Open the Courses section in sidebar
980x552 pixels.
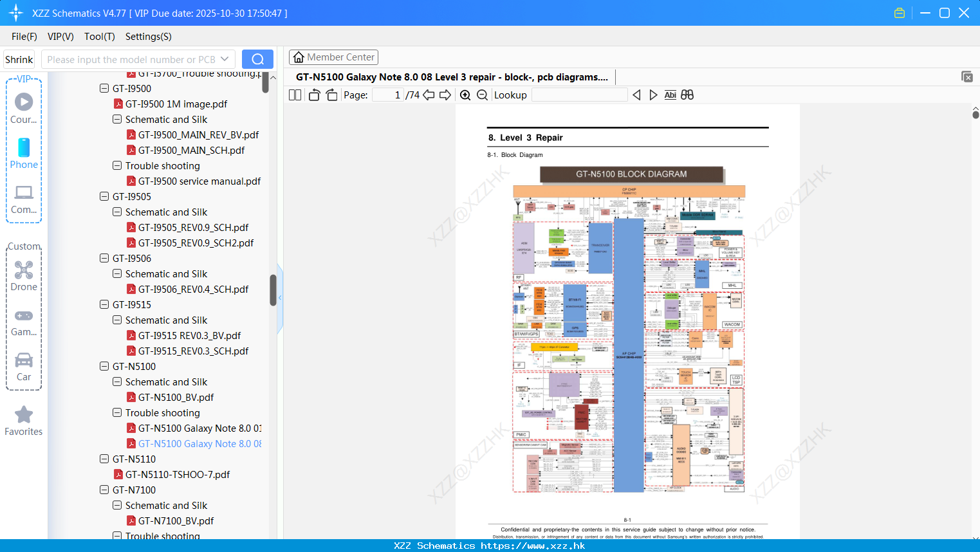click(x=24, y=108)
